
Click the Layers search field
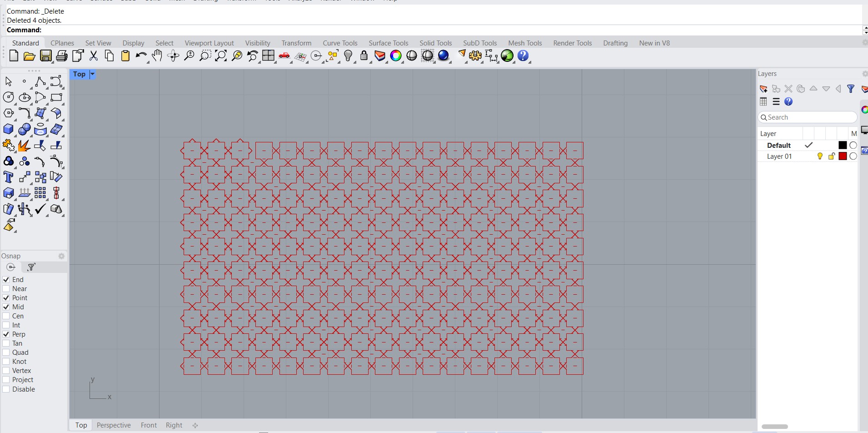pos(809,117)
